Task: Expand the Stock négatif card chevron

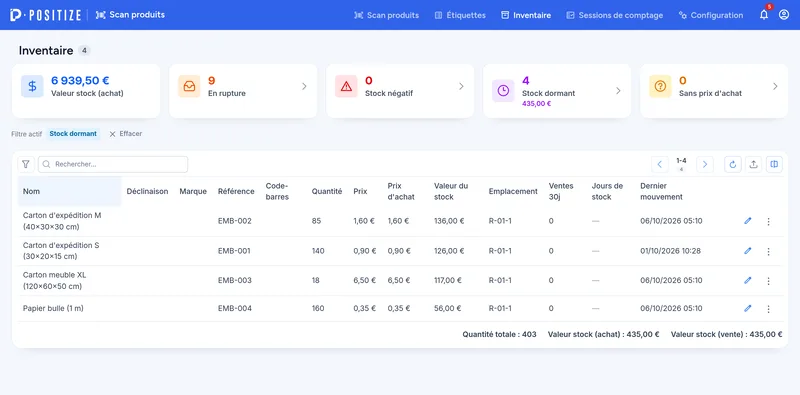Action: [x=461, y=86]
